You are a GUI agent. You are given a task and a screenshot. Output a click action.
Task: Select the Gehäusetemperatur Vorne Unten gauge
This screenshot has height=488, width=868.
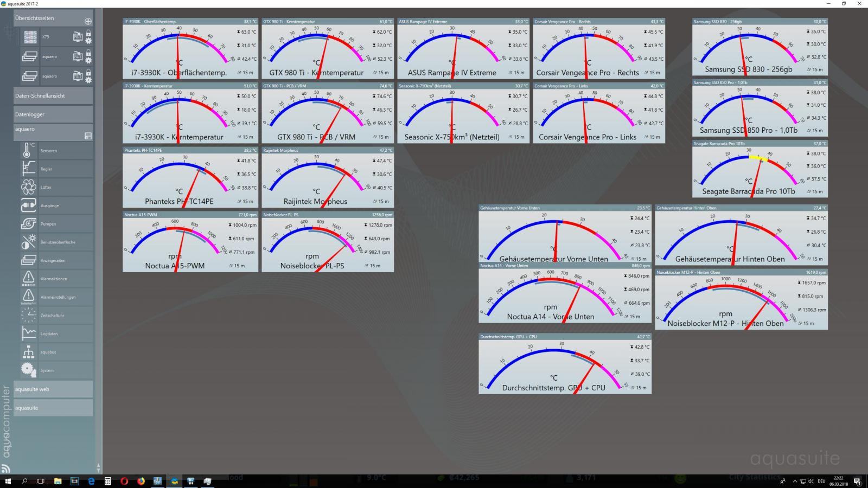click(565, 234)
